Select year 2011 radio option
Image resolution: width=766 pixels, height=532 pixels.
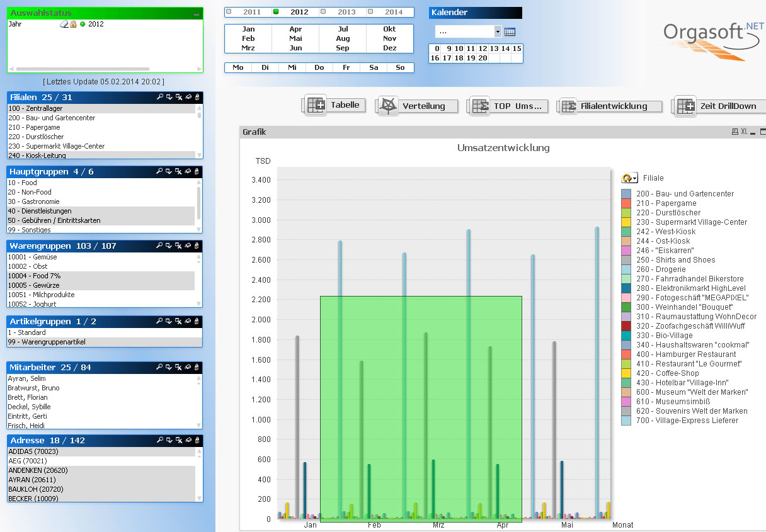[x=229, y=12]
